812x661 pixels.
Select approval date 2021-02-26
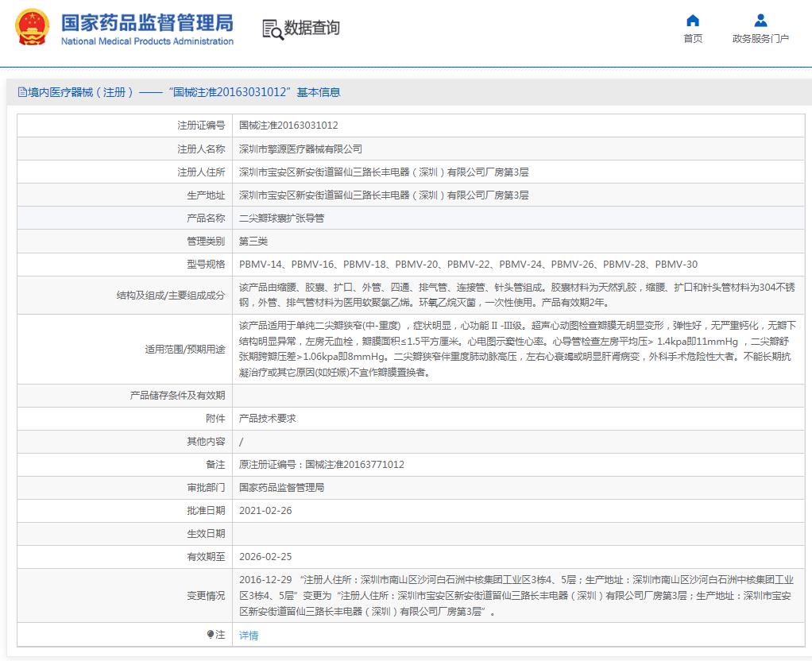click(265, 511)
